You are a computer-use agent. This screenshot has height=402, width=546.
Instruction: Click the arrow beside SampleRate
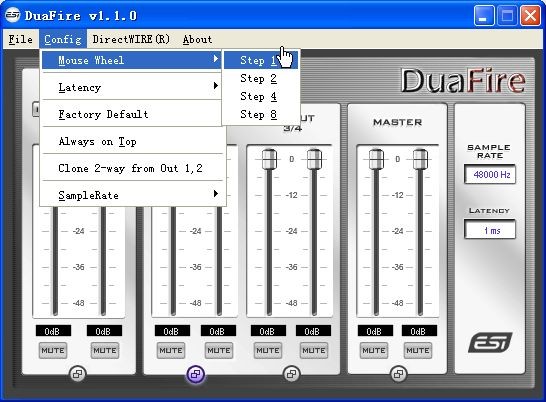[216, 194]
